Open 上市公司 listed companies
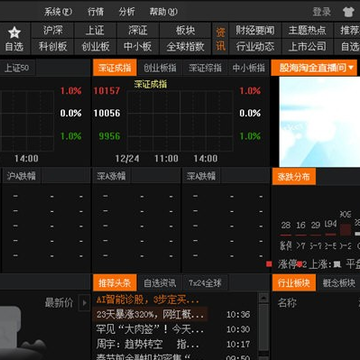Image resolution: width=360 pixels, height=360 pixels. tap(307, 47)
